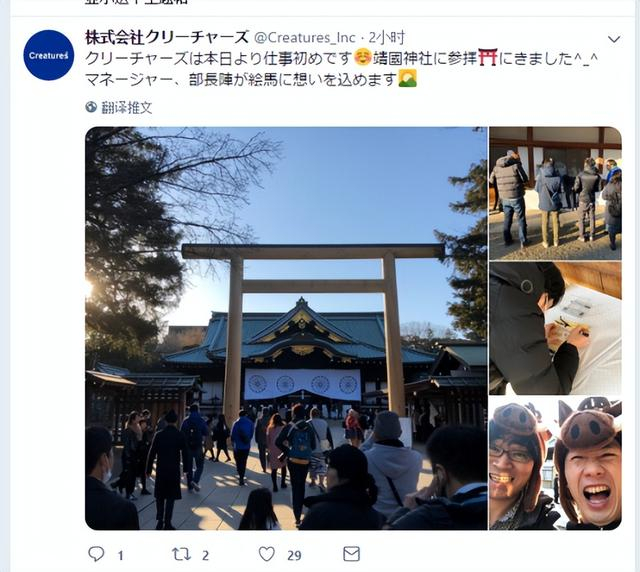Open the boar hat selfie photo
This screenshot has width=640, height=572.
click(556, 463)
